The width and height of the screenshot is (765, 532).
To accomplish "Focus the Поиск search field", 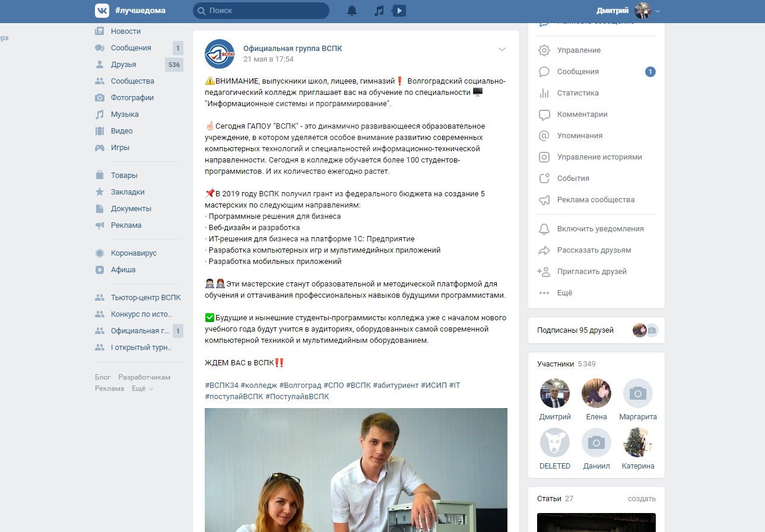I will coord(261,11).
